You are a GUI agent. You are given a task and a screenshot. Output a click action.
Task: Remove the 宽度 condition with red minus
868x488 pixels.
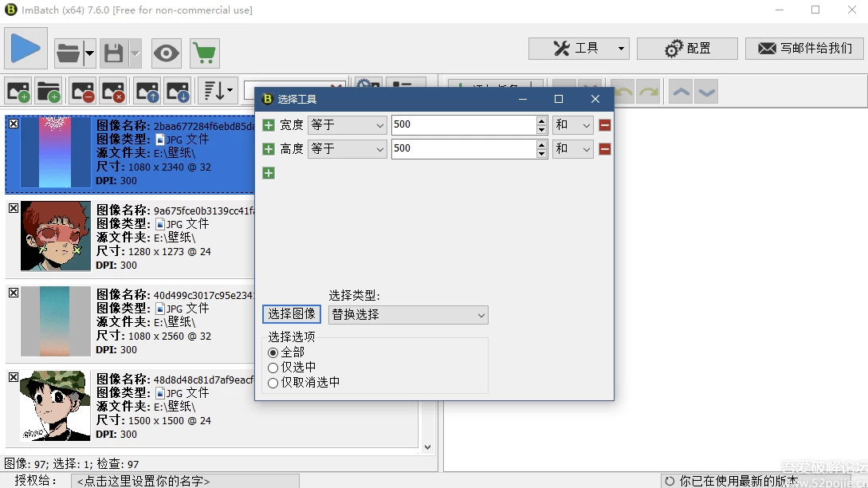pos(605,125)
